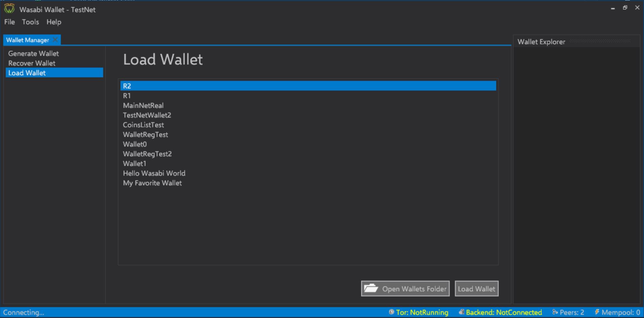644x318 pixels.
Task: Open the Tools menu
Action: click(x=30, y=22)
